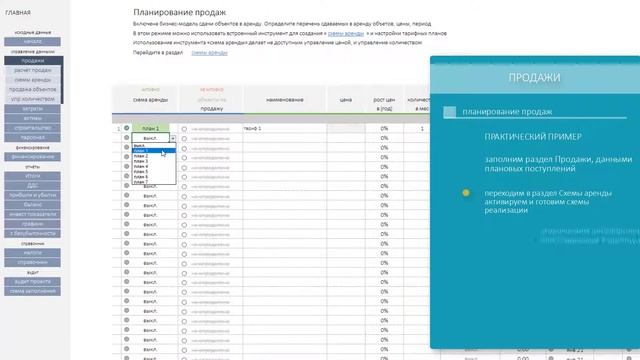
Task: Go to the активы sidebar section
Action: point(33,118)
